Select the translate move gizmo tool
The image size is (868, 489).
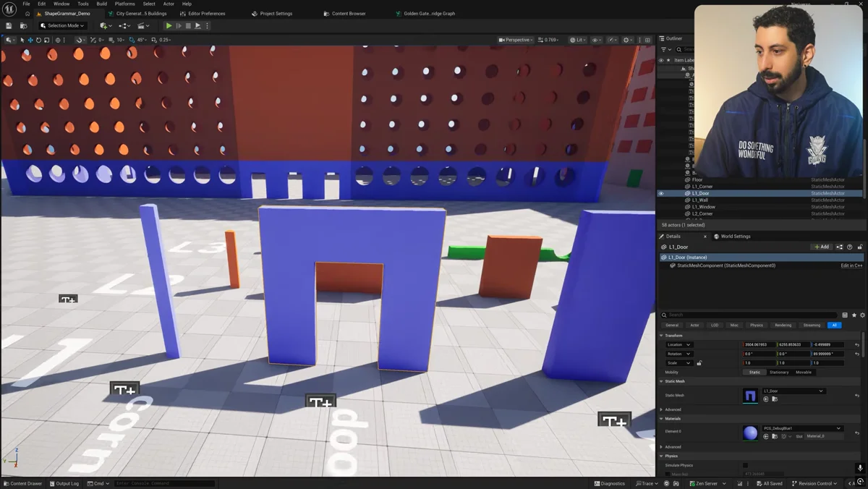[x=30, y=40]
